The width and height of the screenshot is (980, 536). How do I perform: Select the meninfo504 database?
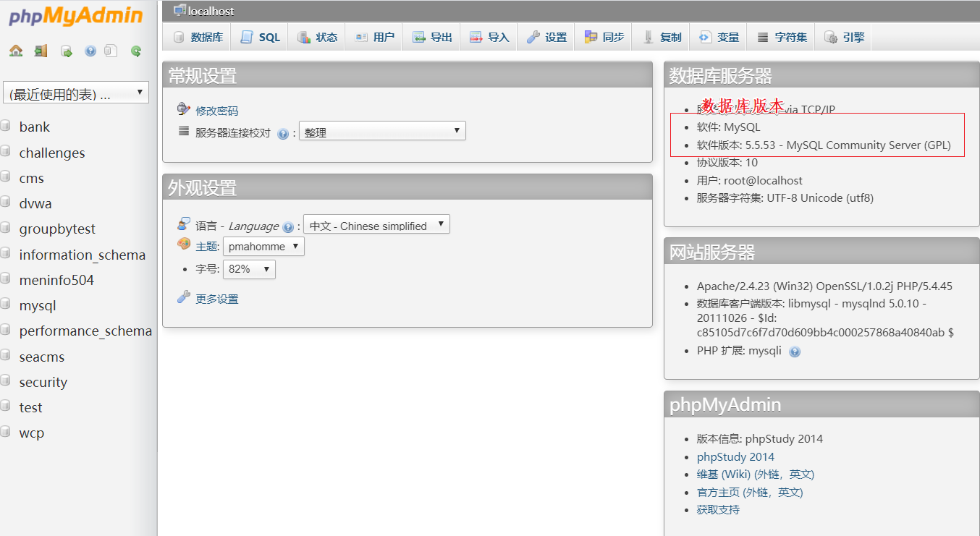[x=56, y=280]
